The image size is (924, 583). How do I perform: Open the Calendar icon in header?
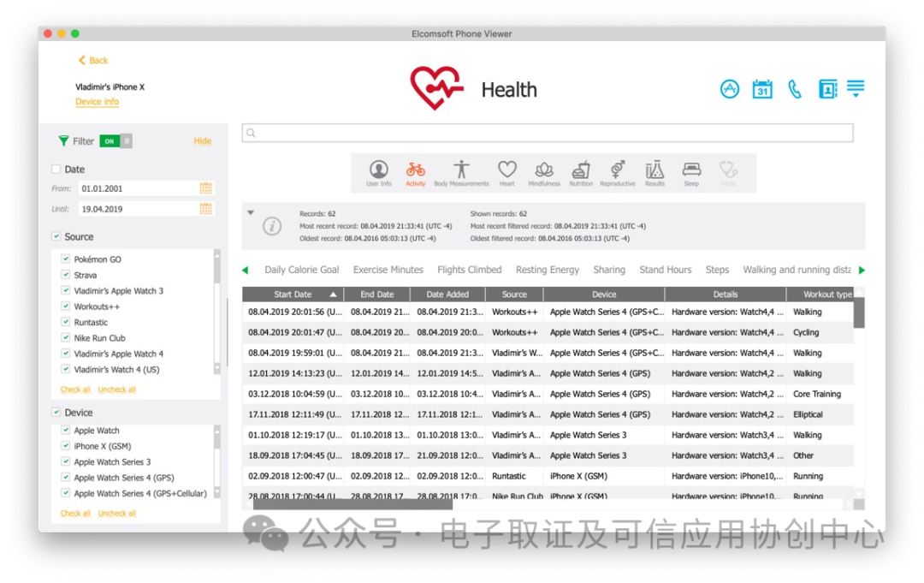(x=762, y=89)
